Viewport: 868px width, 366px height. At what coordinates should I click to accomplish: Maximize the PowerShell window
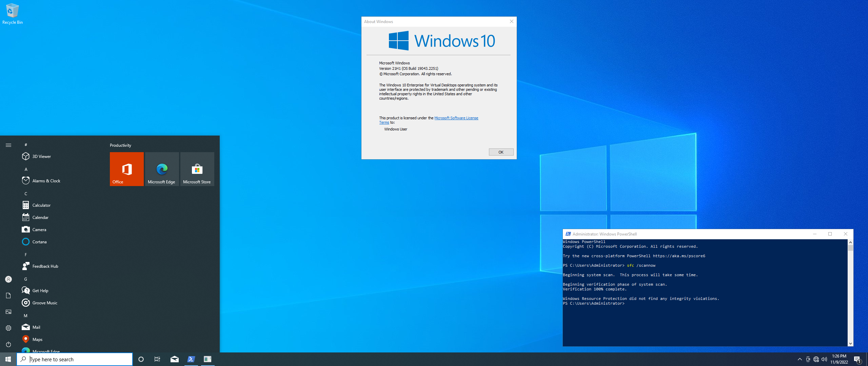pos(830,234)
